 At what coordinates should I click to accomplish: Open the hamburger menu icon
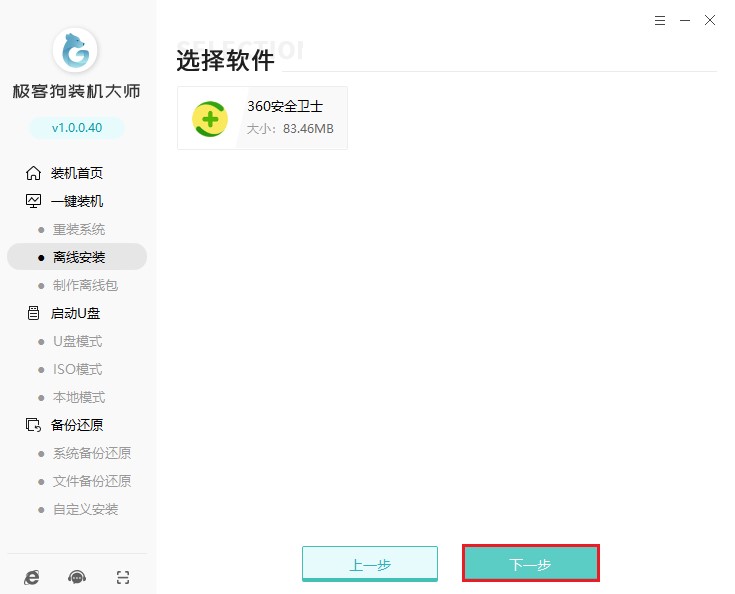pyautogui.click(x=660, y=21)
